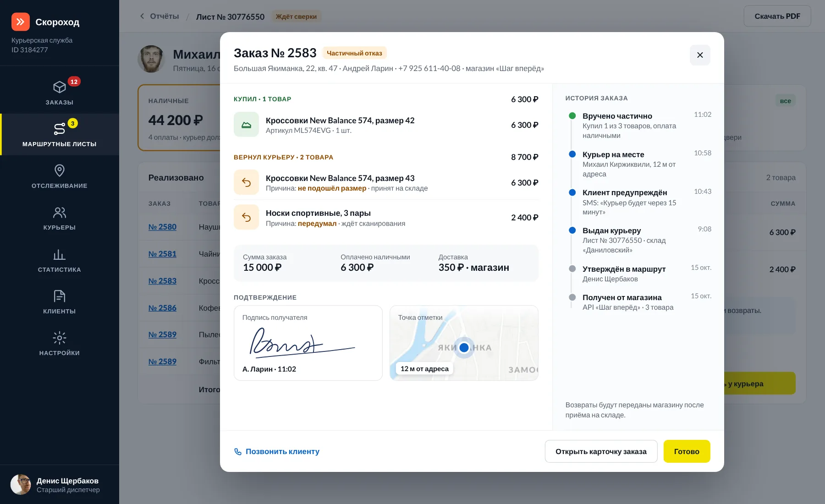Viewport: 825px width, 504px height.
Task: Click the все filter chip
Action: [785, 101]
